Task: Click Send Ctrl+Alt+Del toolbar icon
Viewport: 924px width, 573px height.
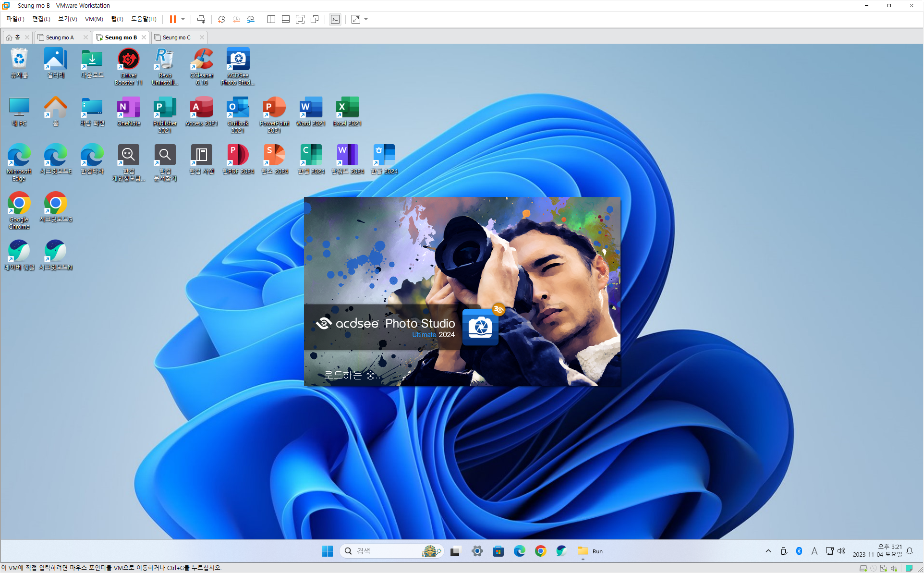Action: pyautogui.click(x=201, y=19)
